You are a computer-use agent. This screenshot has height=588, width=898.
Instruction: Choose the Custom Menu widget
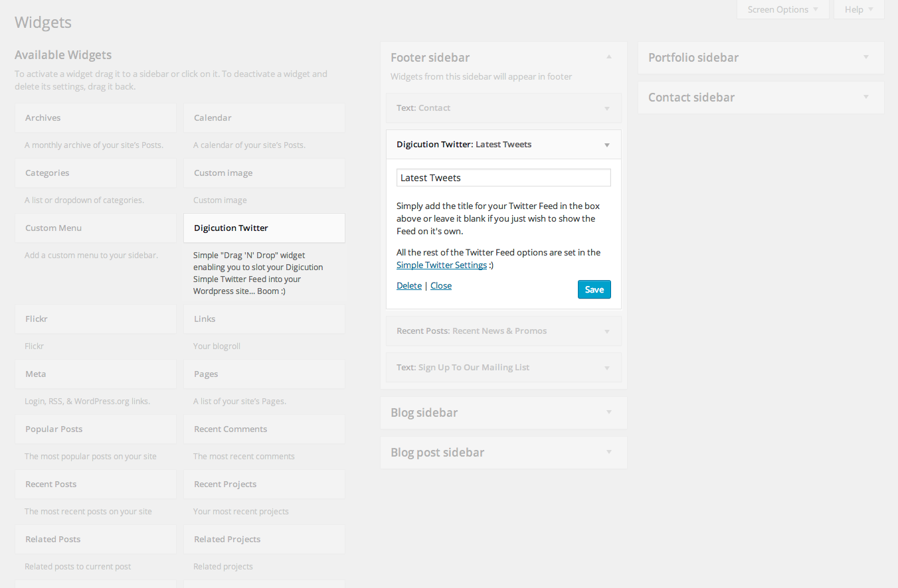[96, 228]
